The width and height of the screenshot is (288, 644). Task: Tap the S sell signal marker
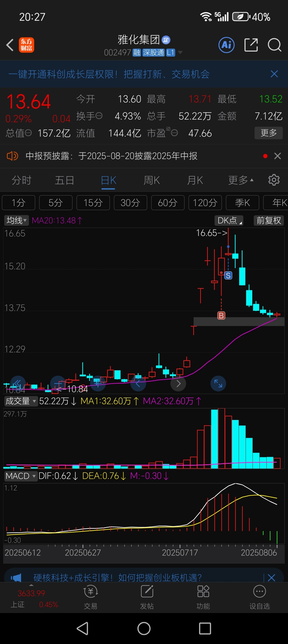tap(228, 275)
